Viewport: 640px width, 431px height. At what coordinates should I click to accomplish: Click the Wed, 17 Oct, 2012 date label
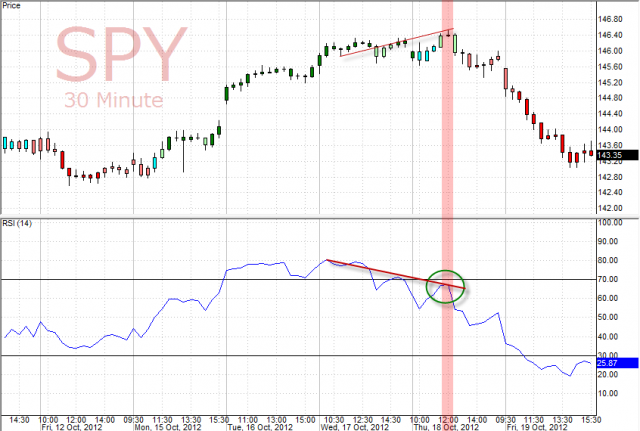354,427
